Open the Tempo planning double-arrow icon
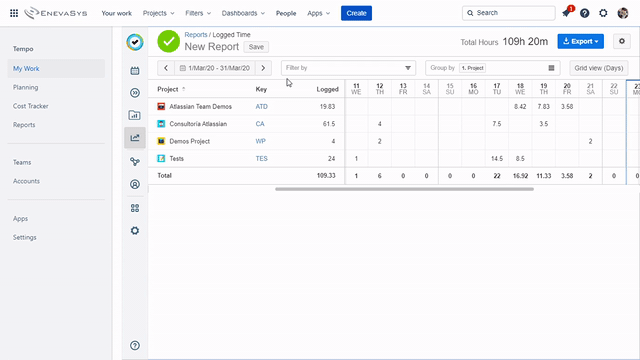 click(135, 93)
